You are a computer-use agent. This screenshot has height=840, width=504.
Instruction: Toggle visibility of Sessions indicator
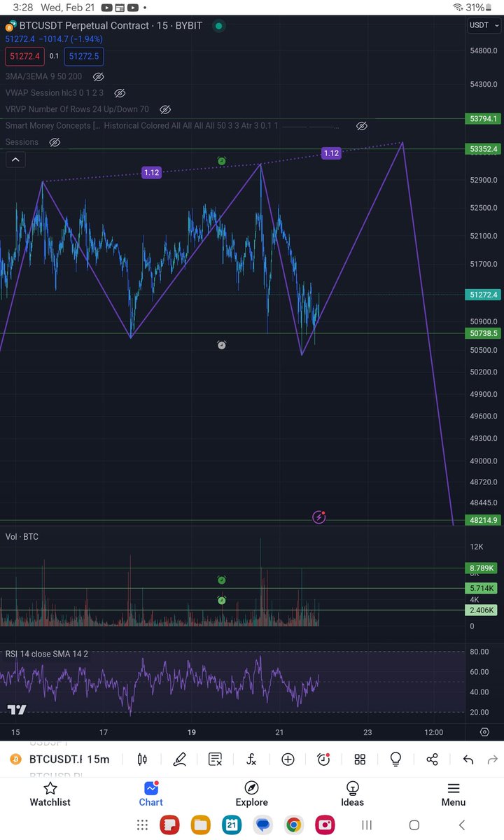coord(55,142)
